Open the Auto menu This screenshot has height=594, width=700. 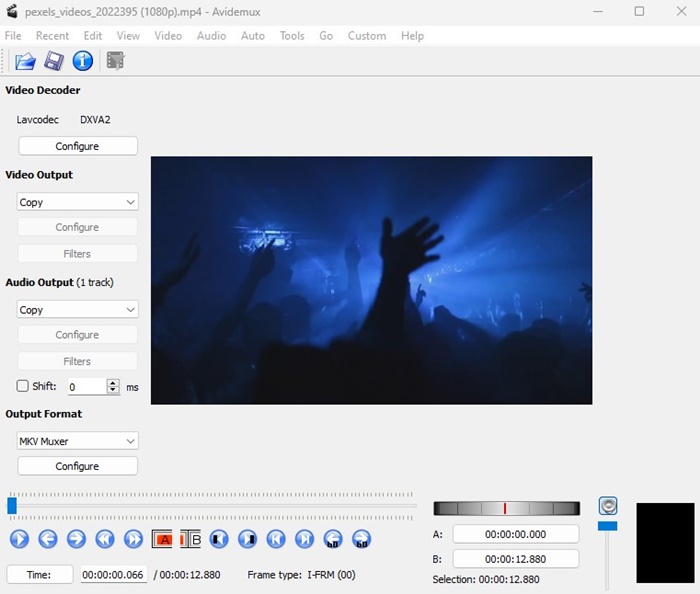253,36
